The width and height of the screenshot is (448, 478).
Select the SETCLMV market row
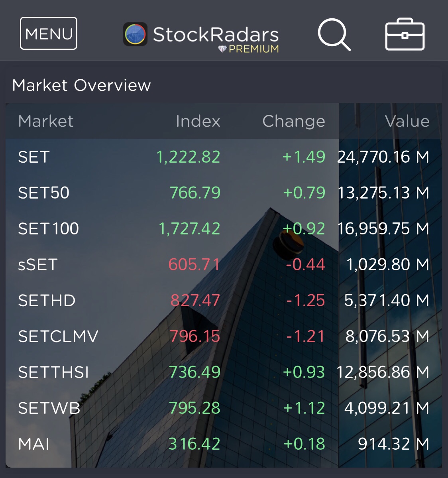[x=224, y=336]
